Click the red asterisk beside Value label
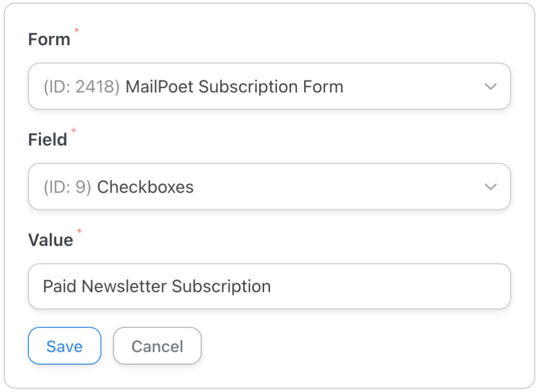The height and width of the screenshot is (392, 539). (x=78, y=232)
